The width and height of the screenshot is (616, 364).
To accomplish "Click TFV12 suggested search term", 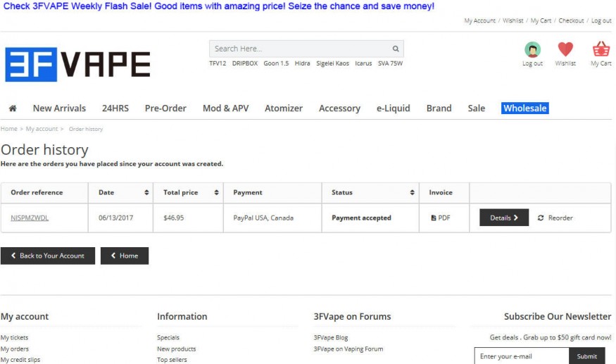I will 218,63.
